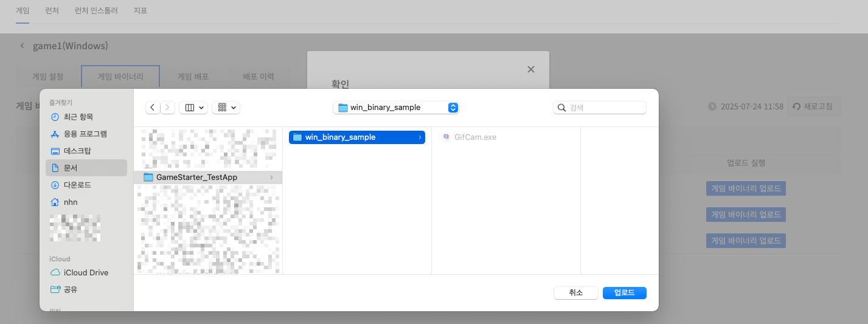Open iCloud Drive in sidebar
868x324 pixels.
tap(86, 272)
